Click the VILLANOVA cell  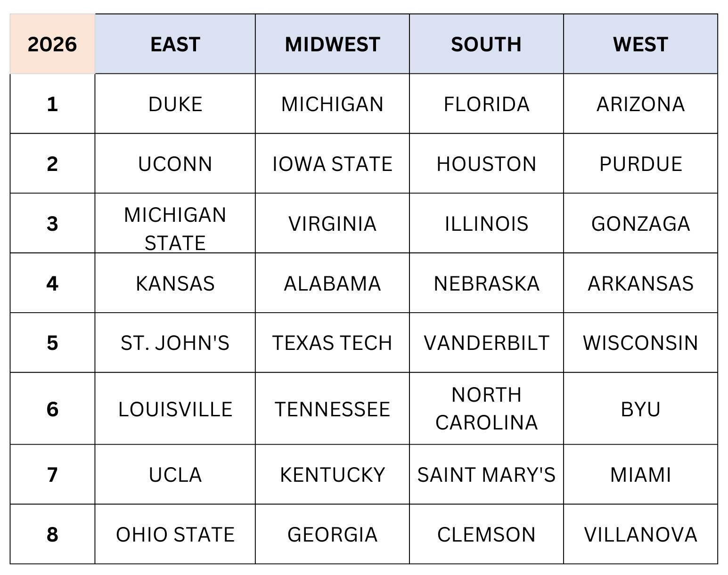(x=640, y=535)
